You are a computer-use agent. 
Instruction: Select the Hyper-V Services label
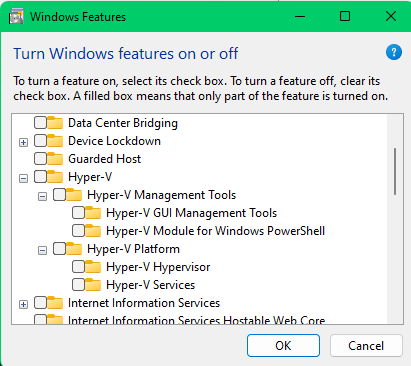click(x=151, y=285)
